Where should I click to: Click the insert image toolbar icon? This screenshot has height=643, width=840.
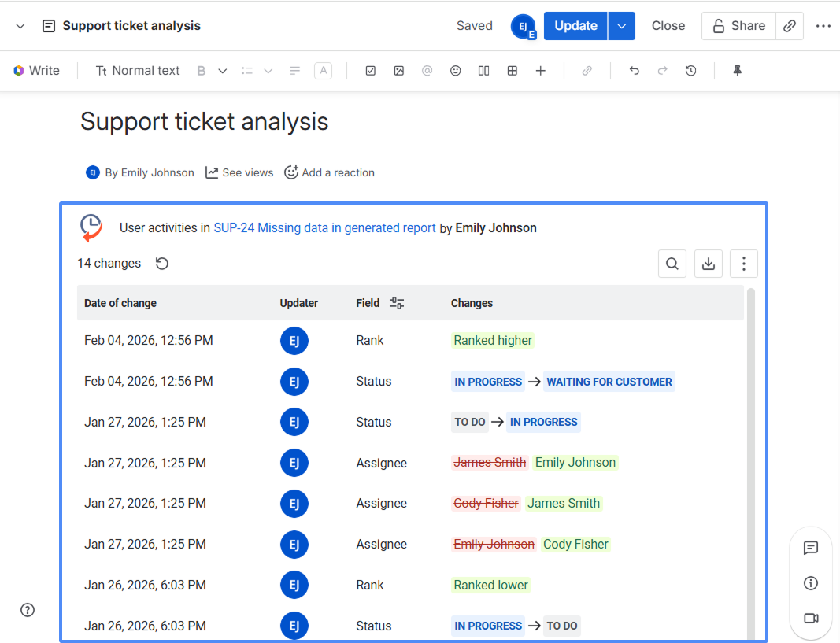coord(399,71)
